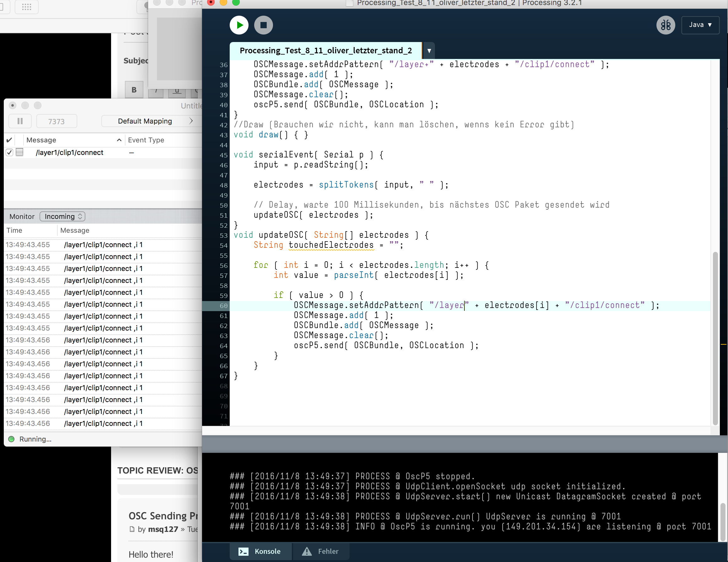
Task: Click the gray square next to /layer1/clip1/connect
Action: tap(20, 152)
